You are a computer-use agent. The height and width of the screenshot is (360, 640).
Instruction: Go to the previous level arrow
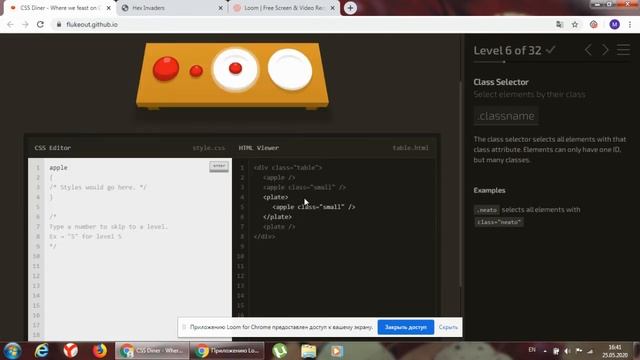pyautogui.click(x=588, y=50)
